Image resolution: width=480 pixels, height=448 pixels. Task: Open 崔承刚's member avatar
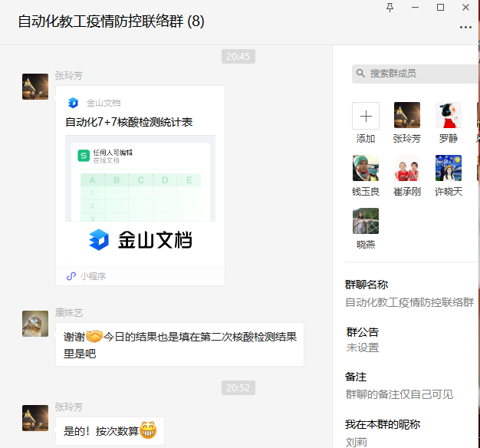406,169
